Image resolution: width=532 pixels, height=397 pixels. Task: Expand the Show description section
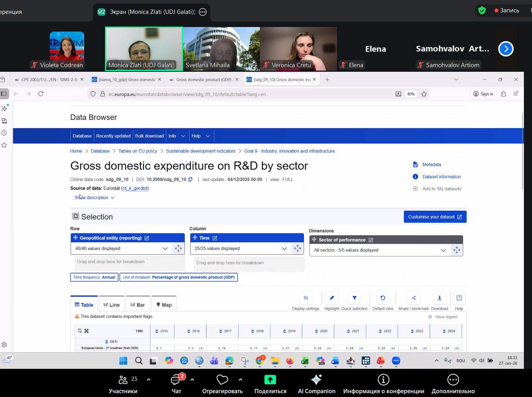tap(95, 198)
